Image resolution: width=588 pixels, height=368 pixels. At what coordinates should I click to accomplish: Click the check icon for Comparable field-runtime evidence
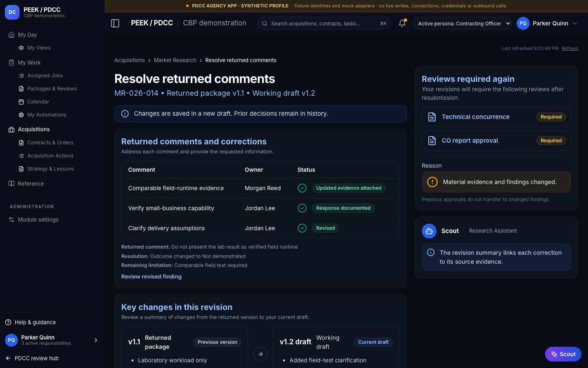pyautogui.click(x=302, y=188)
